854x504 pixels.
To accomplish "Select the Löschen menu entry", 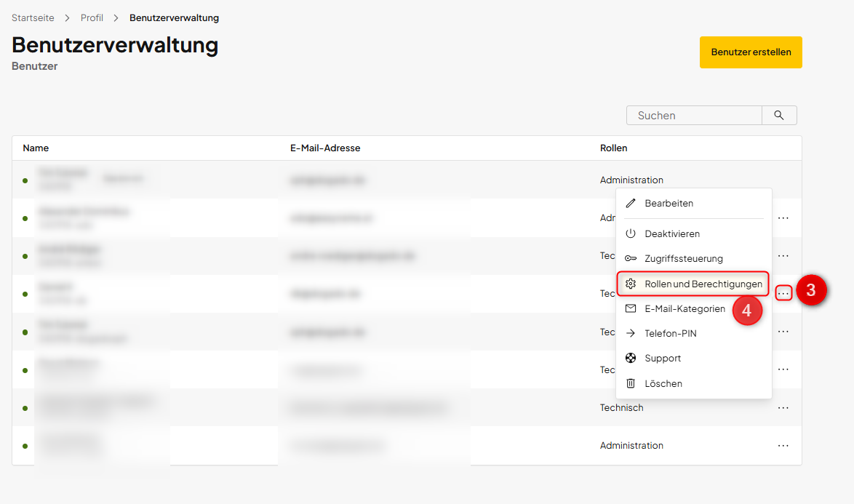I will pyautogui.click(x=663, y=383).
